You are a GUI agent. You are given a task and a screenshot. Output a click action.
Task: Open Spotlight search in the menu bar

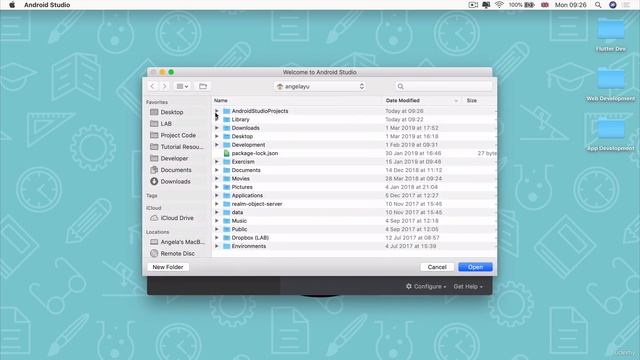598,5
